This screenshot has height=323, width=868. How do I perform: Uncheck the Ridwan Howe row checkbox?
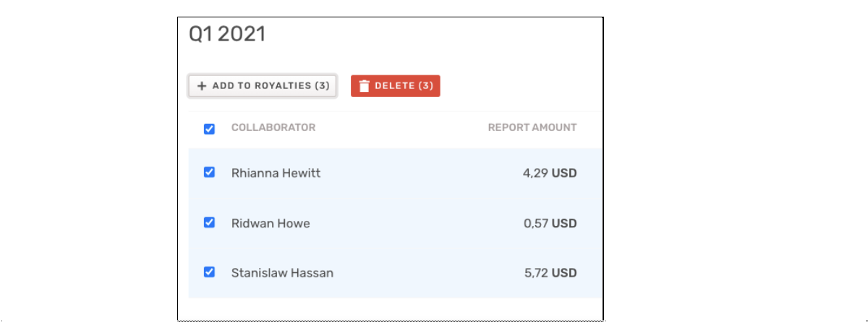(x=209, y=222)
